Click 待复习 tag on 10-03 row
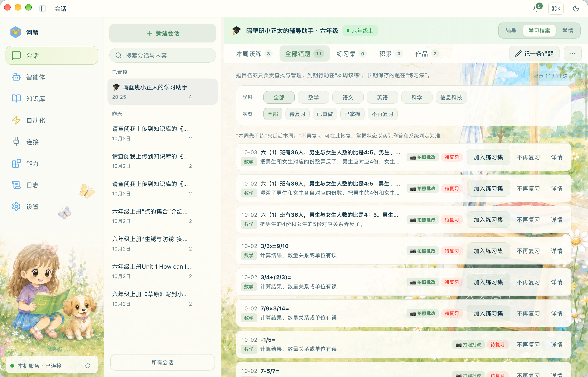 pyautogui.click(x=452, y=157)
